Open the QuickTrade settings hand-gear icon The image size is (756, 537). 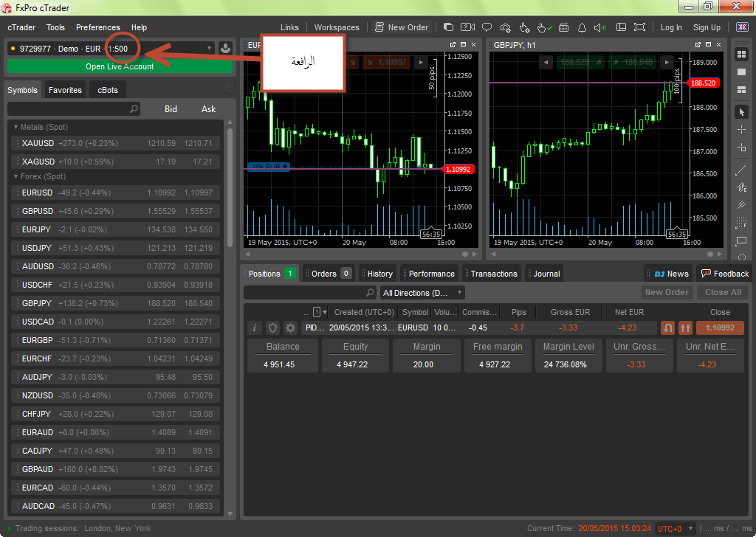(525, 27)
